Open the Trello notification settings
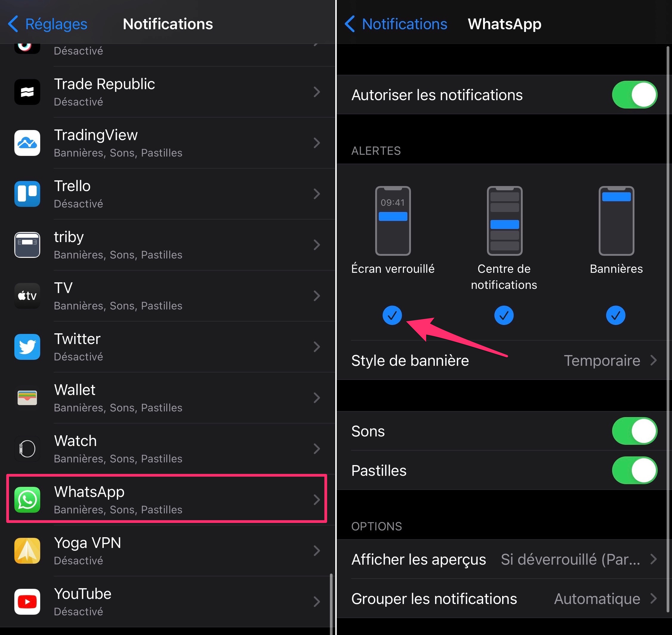This screenshot has width=672, height=635. (x=168, y=194)
